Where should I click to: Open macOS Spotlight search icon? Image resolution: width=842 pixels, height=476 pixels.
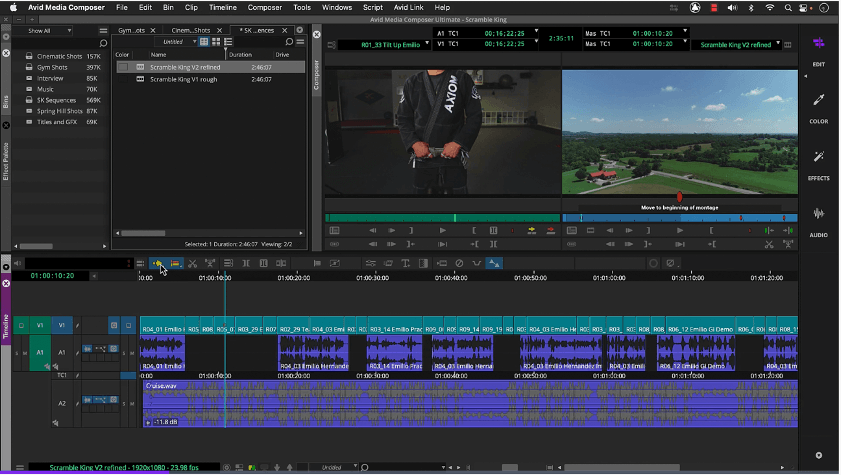coord(788,8)
